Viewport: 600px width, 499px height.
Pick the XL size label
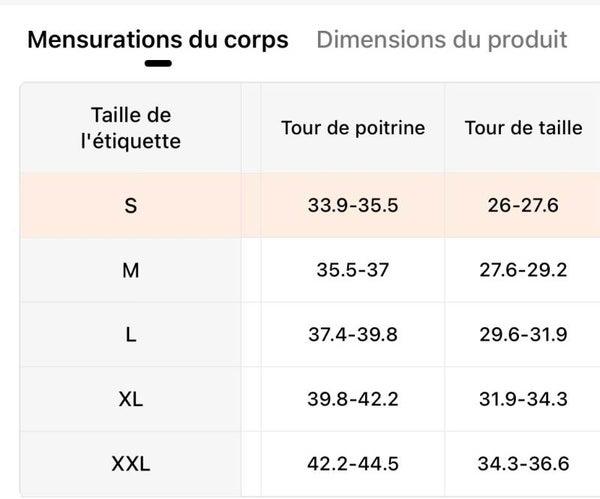coord(130,399)
